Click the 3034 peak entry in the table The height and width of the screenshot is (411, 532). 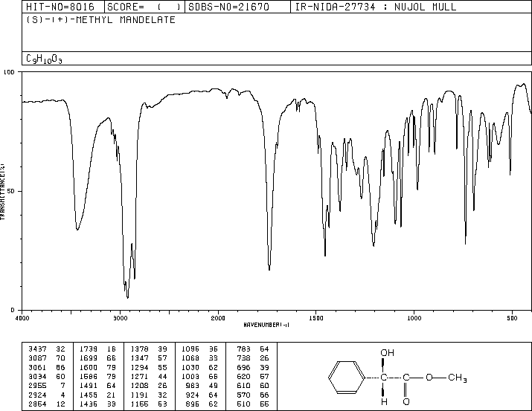(47, 376)
